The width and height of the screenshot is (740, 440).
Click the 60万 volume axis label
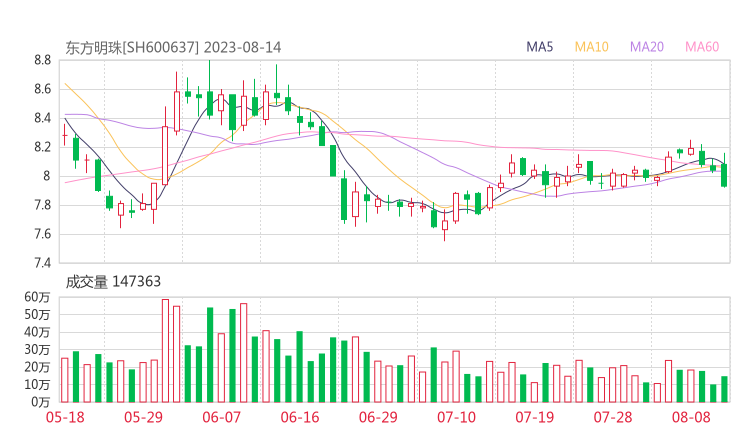(37, 297)
